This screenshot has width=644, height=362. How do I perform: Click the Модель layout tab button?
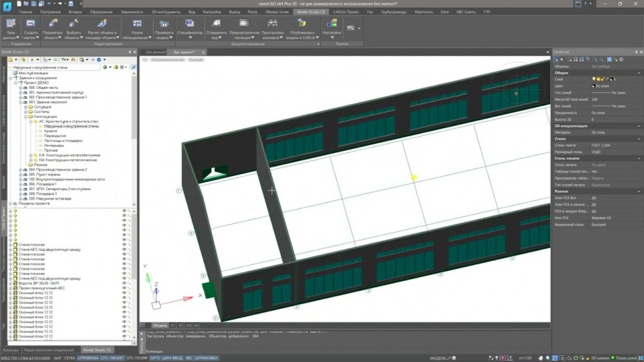[160, 325]
